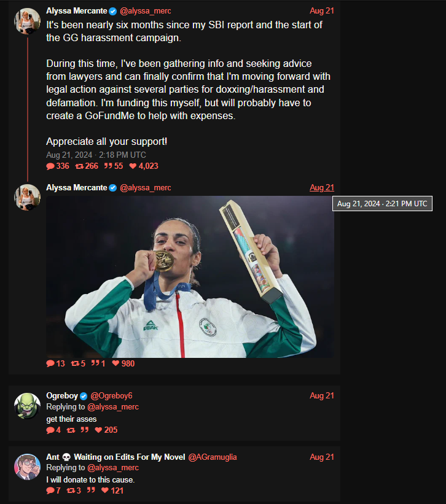The image size is (446, 504).
Task: Click comment icon showing 336 replies
Action: click(x=50, y=166)
